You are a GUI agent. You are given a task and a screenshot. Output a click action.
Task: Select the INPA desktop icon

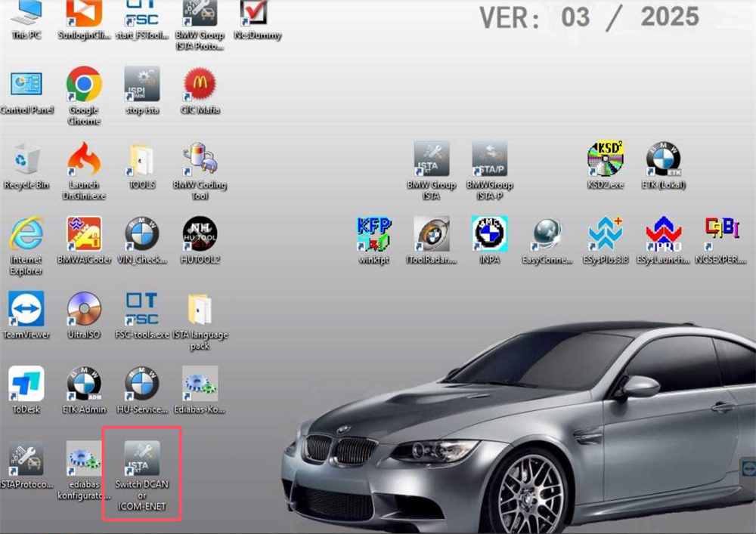(x=489, y=233)
